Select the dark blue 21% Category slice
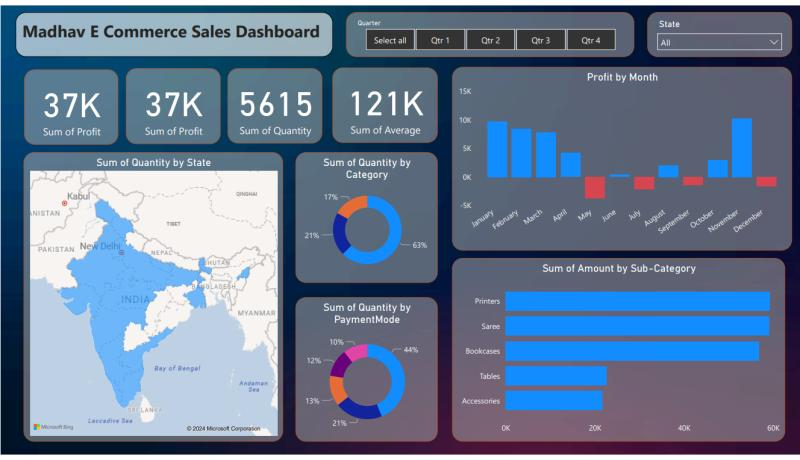 [x=340, y=234]
